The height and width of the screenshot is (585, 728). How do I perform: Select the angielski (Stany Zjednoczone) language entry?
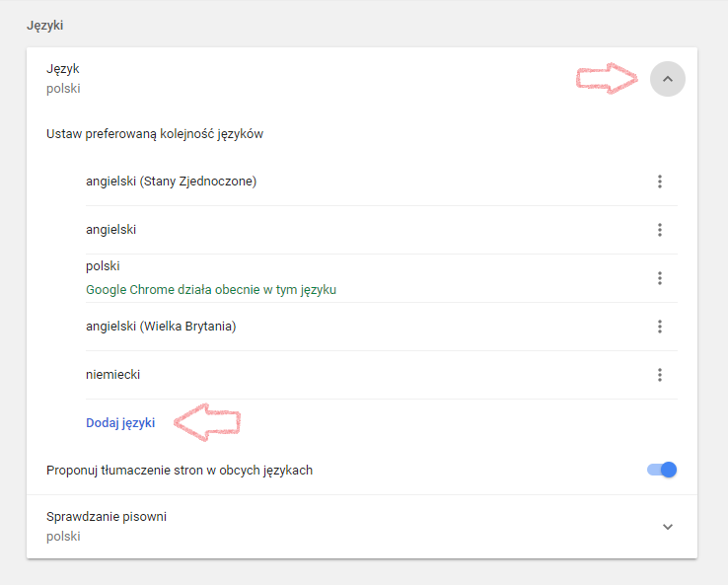(x=171, y=182)
